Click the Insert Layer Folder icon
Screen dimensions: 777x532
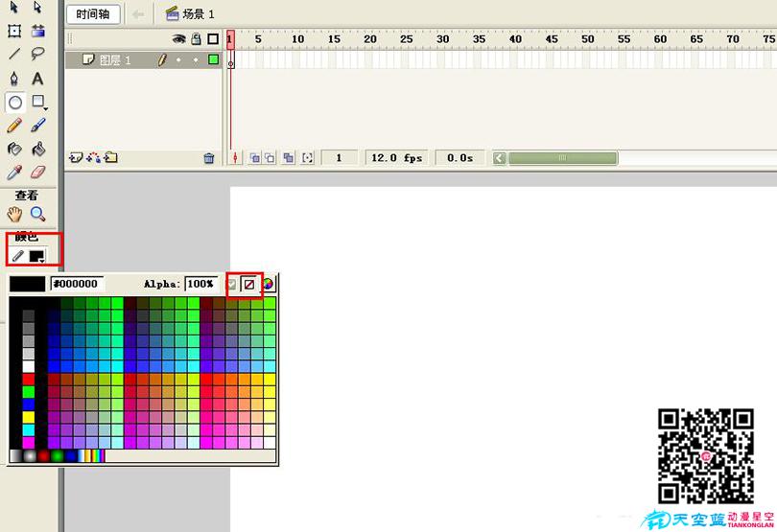tap(110, 158)
